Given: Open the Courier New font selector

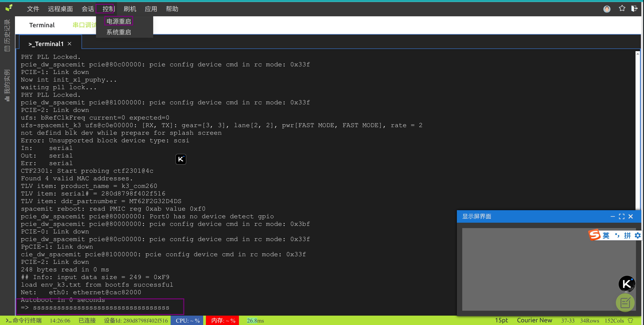Looking at the screenshot, I should pyautogui.click(x=534, y=320).
